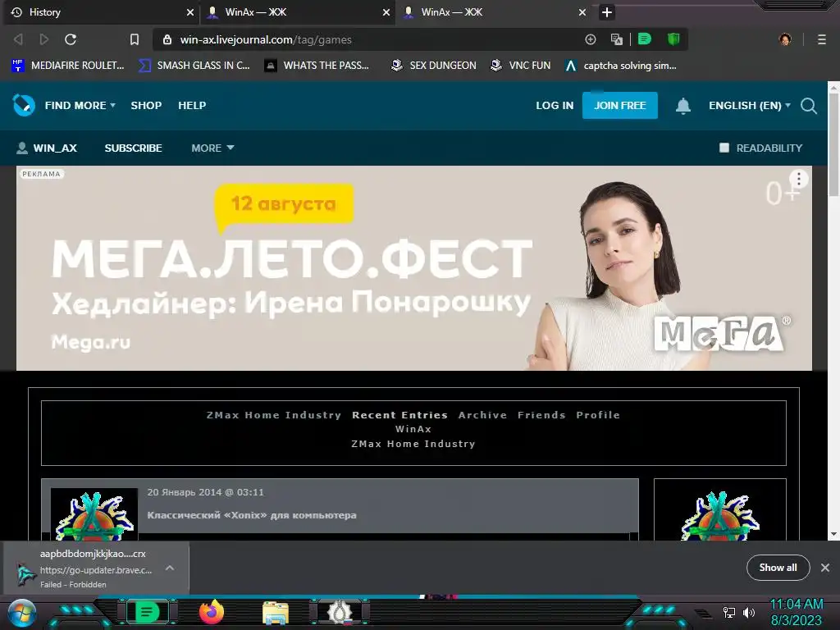
Task: Open the MEDIAFIRE ROULET... bookmark
Action: tap(68, 66)
